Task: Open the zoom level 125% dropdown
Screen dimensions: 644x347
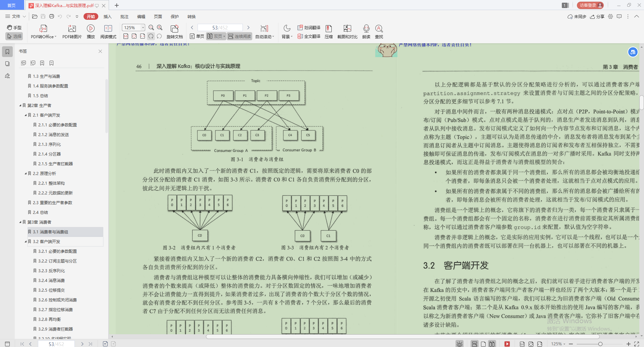Action: pyautogui.click(x=133, y=27)
